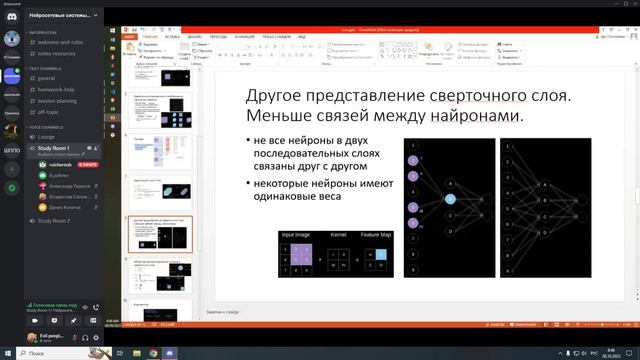Open Explore Discoverable Servers compass icon
The width and height of the screenshot is (640, 360).
tap(12, 188)
